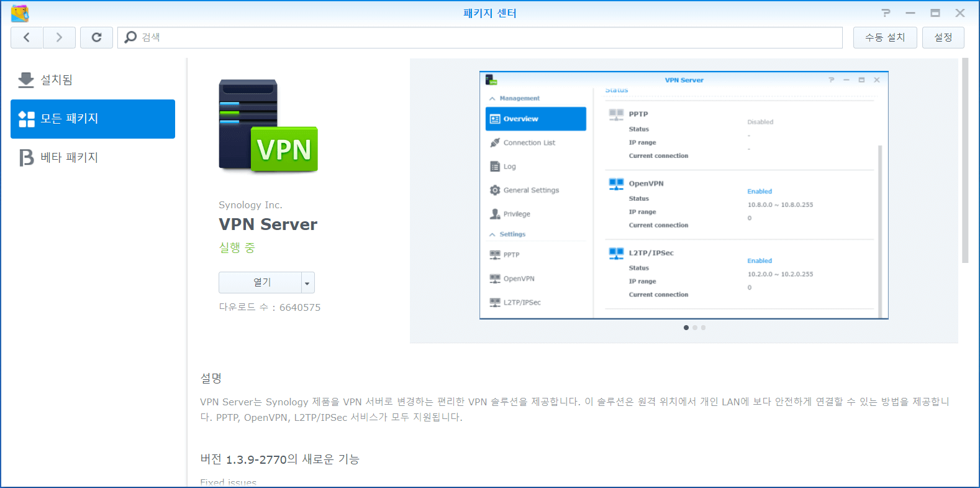
Task: Select the third screenshot carousel dot
Action: tap(703, 328)
